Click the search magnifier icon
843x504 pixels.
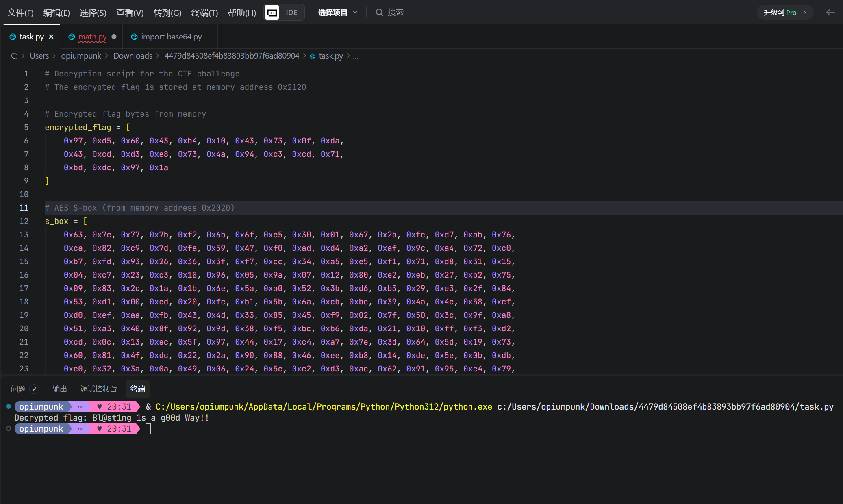click(x=379, y=13)
